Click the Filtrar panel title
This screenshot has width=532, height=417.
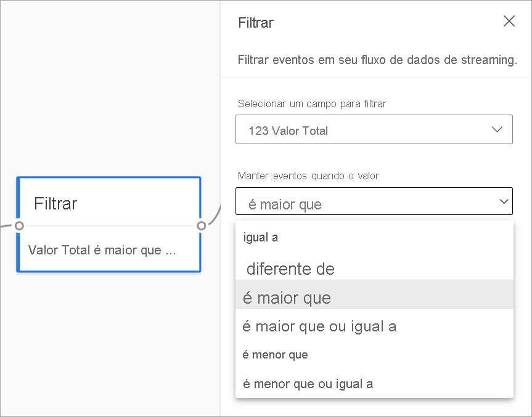pos(255,23)
